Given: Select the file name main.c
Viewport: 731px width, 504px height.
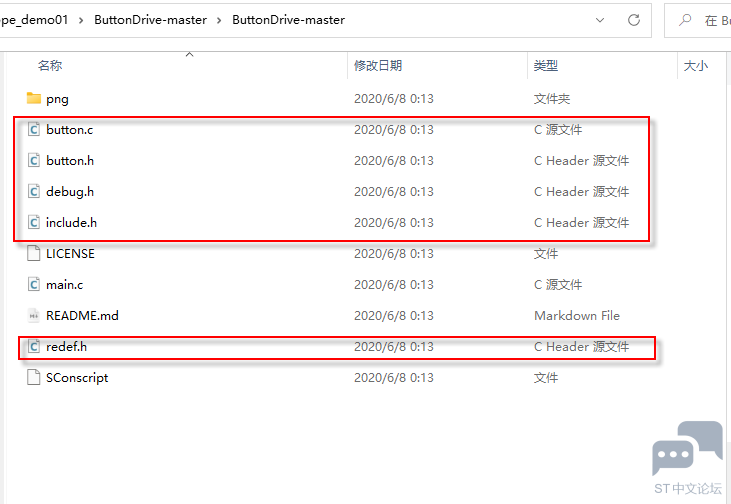Looking at the screenshot, I should [64, 285].
